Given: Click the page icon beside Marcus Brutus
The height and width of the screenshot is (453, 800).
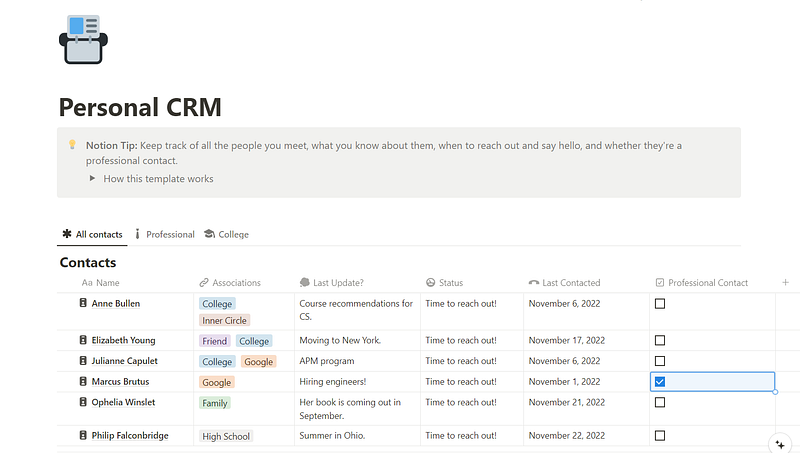Looking at the screenshot, I should 83,382.
